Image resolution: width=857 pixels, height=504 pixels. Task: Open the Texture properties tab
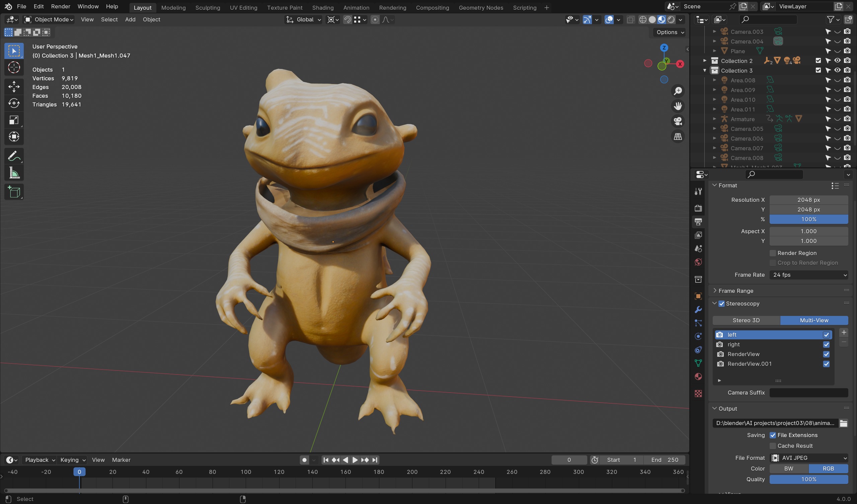(698, 394)
